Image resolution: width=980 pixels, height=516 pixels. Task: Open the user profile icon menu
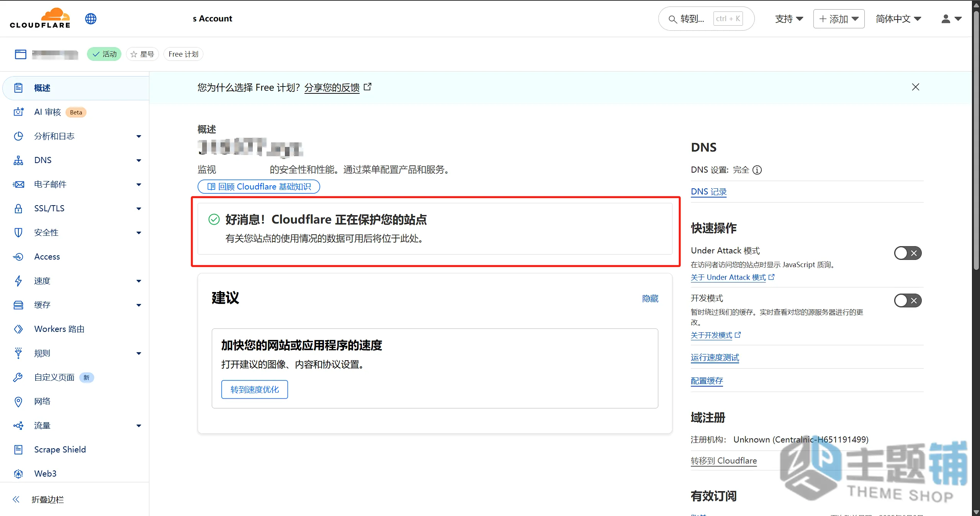click(x=951, y=18)
